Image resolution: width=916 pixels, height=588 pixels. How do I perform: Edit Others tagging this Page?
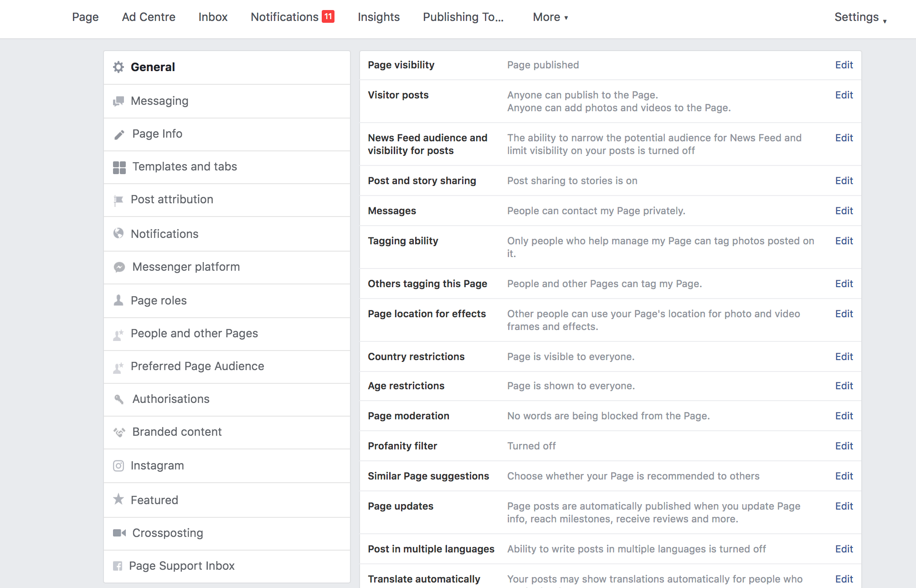pos(844,284)
